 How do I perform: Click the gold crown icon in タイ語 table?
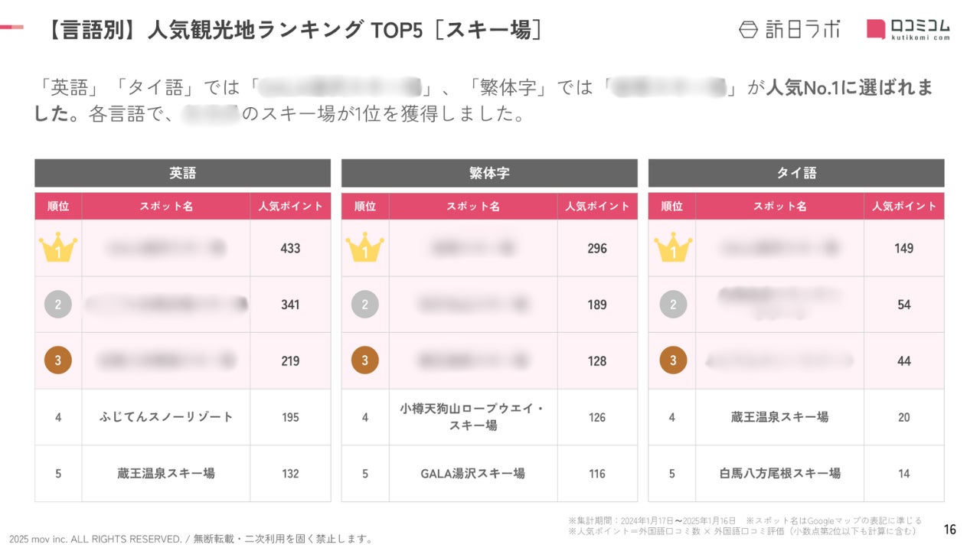(673, 248)
